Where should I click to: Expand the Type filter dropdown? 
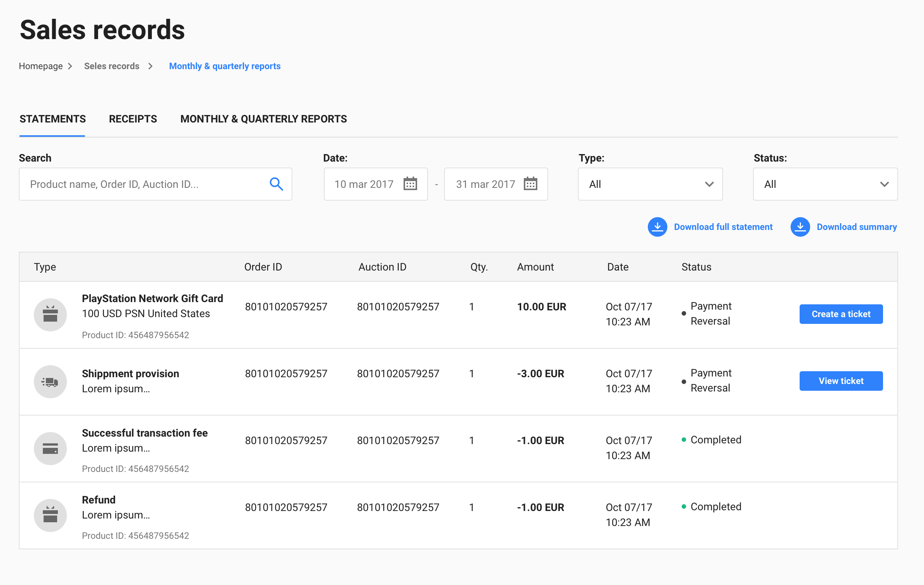pos(649,184)
